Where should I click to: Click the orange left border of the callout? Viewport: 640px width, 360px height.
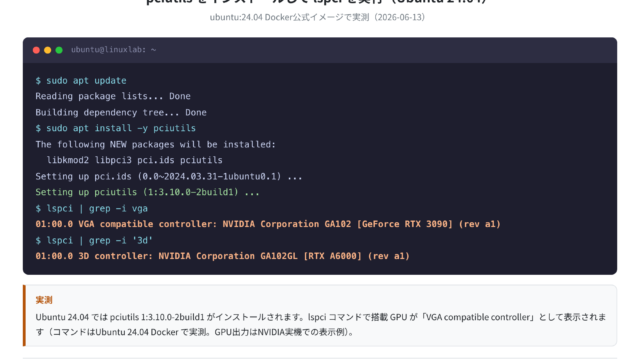24,316
